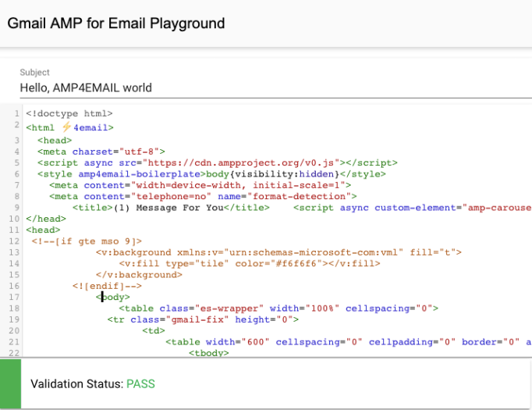Click the Subject input field
The height and width of the screenshot is (410, 532).
(275, 87)
